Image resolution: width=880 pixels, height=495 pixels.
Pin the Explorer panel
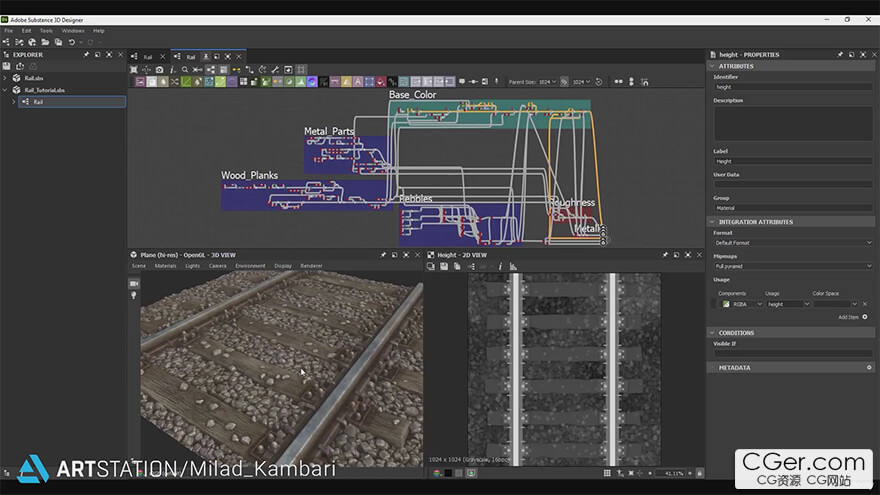[x=86, y=54]
